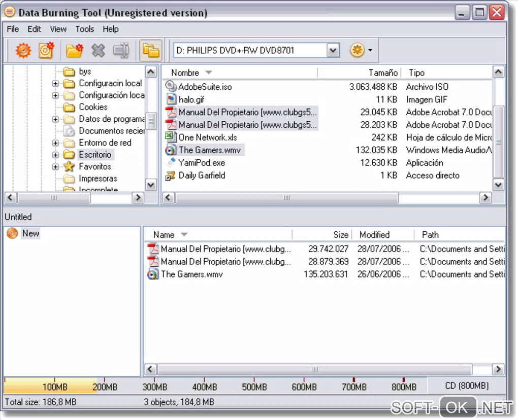
Task: Click the CD (800MB) disc type label
Action: click(x=467, y=386)
